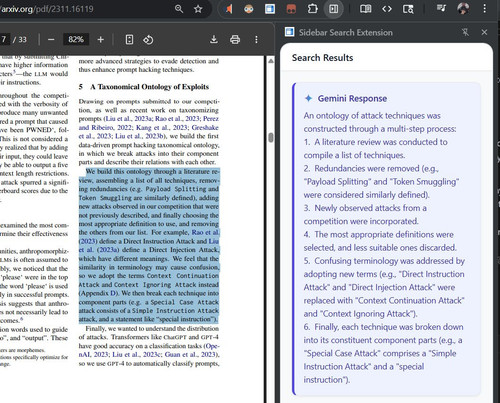Viewport: 500px width, 403px height.
Task: Print the PDF document
Action: (235, 40)
